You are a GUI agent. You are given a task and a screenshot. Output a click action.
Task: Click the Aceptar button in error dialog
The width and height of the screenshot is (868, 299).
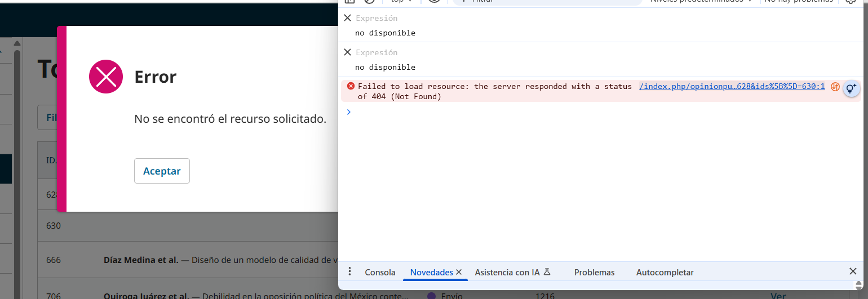162,171
